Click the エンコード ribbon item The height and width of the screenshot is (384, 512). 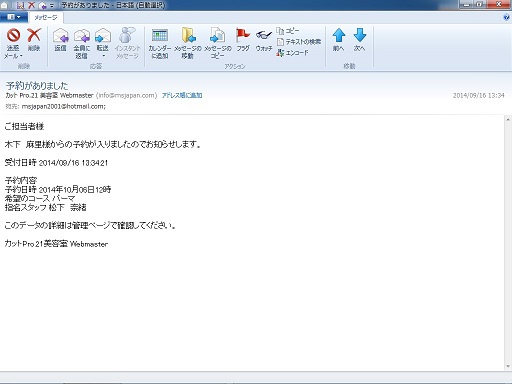(292, 53)
